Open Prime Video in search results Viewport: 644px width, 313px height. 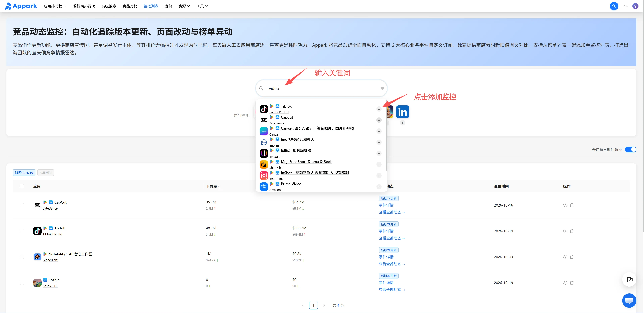point(291,184)
